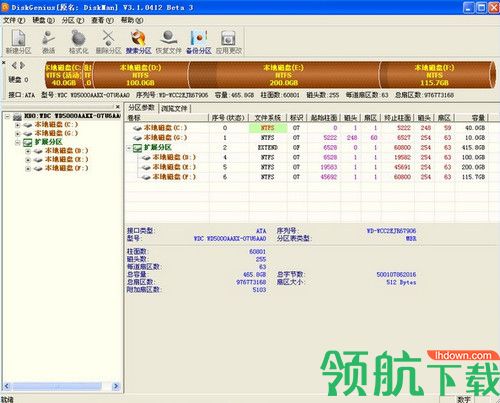Switch to the 分区参数 tab

(142, 108)
